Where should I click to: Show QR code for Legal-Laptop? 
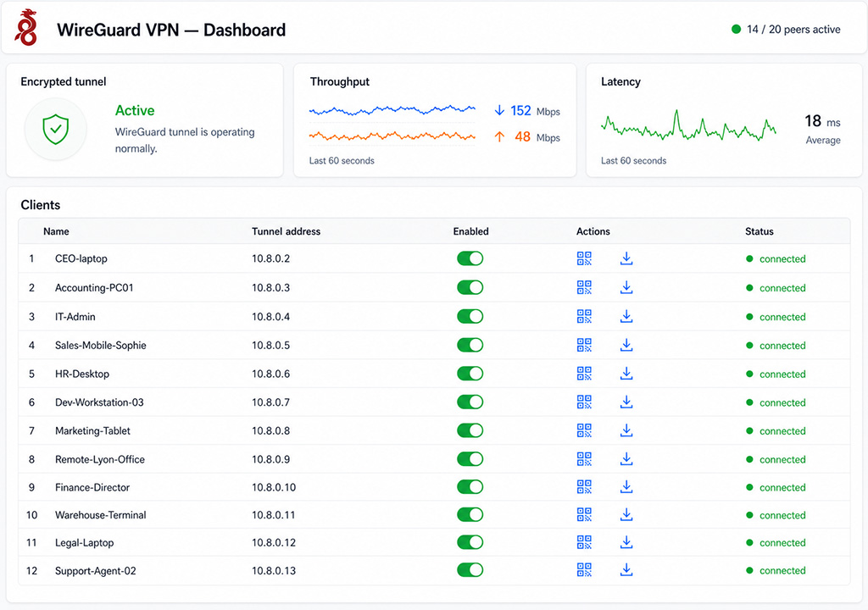(584, 542)
